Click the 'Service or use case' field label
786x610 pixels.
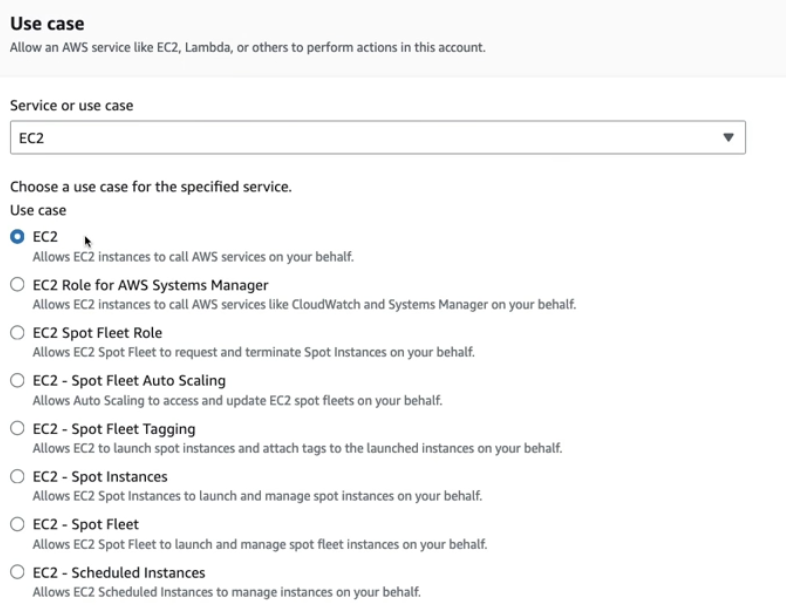(x=71, y=105)
